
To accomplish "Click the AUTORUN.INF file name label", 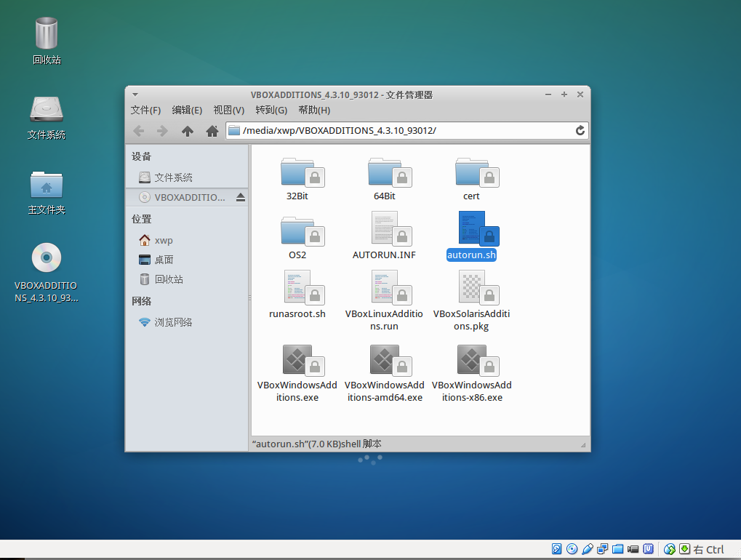I will [x=384, y=255].
